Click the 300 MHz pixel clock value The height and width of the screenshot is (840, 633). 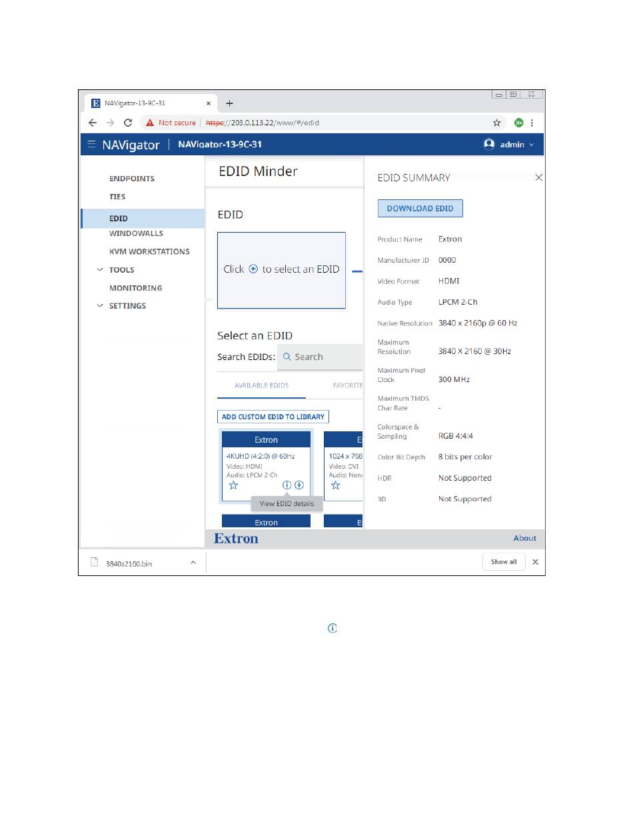click(454, 379)
